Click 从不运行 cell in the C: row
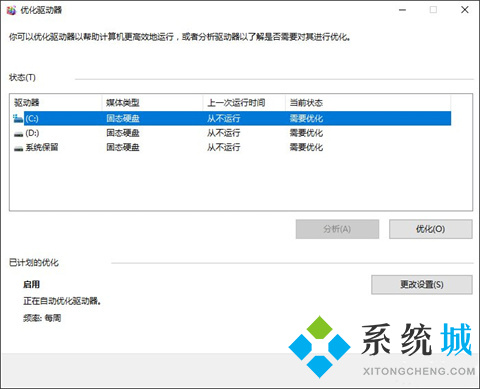The width and height of the screenshot is (480, 389). (x=223, y=118)
